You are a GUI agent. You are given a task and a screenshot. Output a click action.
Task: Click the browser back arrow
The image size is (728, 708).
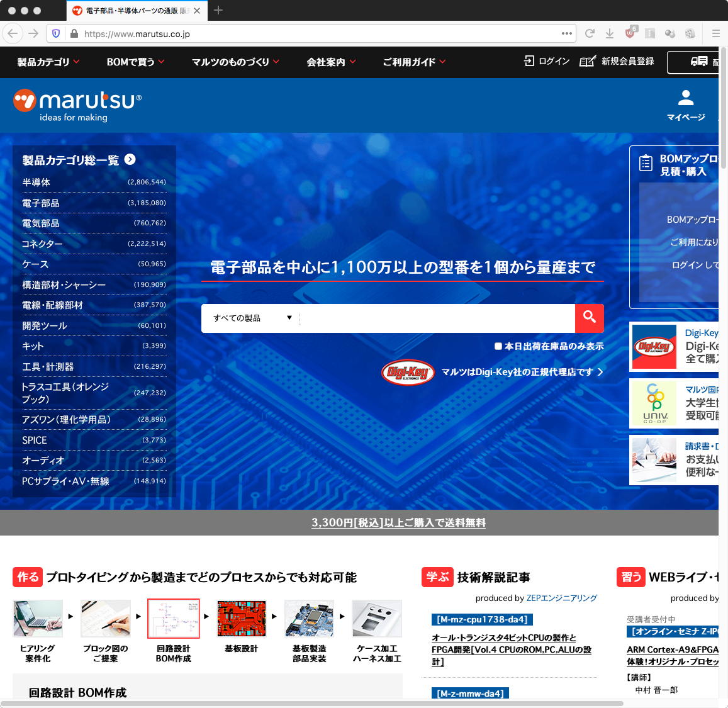point(13,33)
